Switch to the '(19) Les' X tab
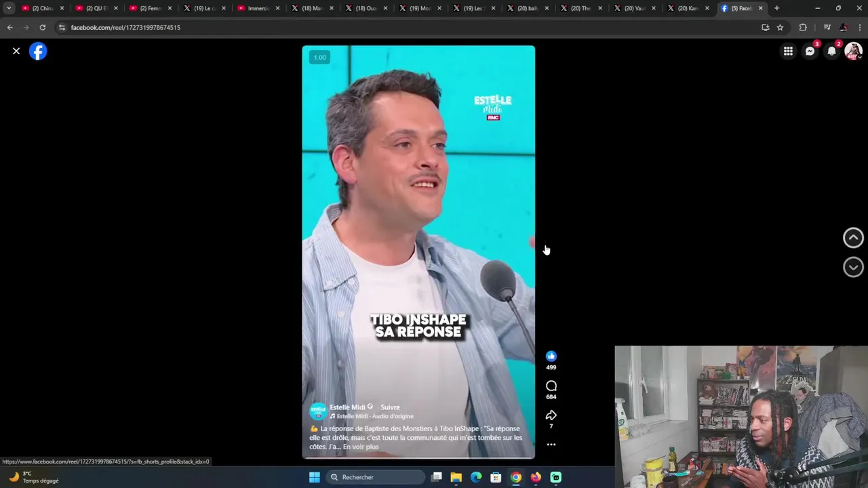Screen dimensions: 868x488 [473, 8]
